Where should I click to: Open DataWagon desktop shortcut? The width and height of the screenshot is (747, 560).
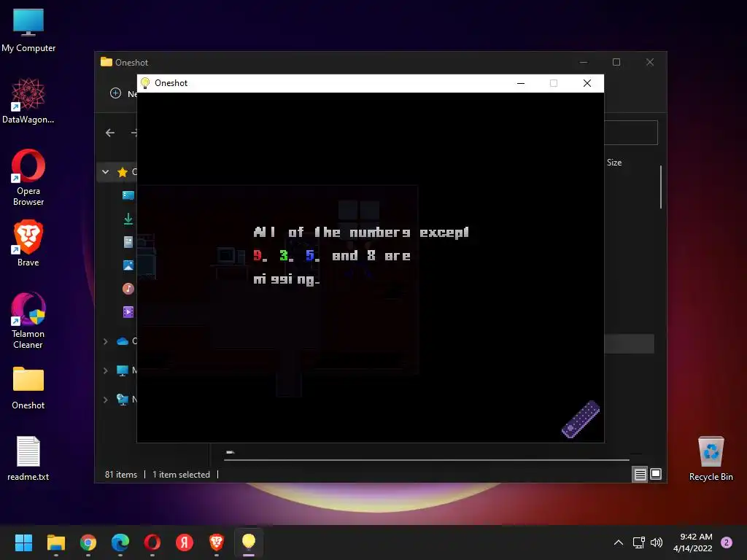coord(28,101)
